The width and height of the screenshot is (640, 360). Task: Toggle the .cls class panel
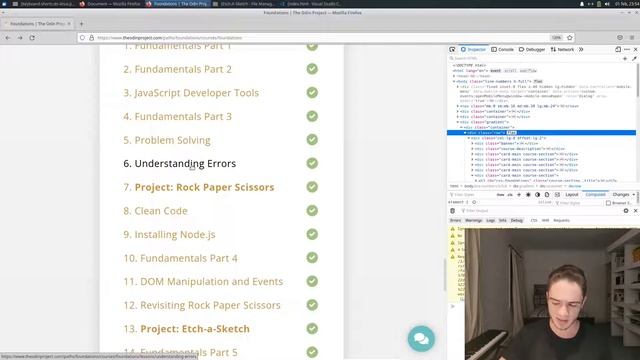point(510,195)
